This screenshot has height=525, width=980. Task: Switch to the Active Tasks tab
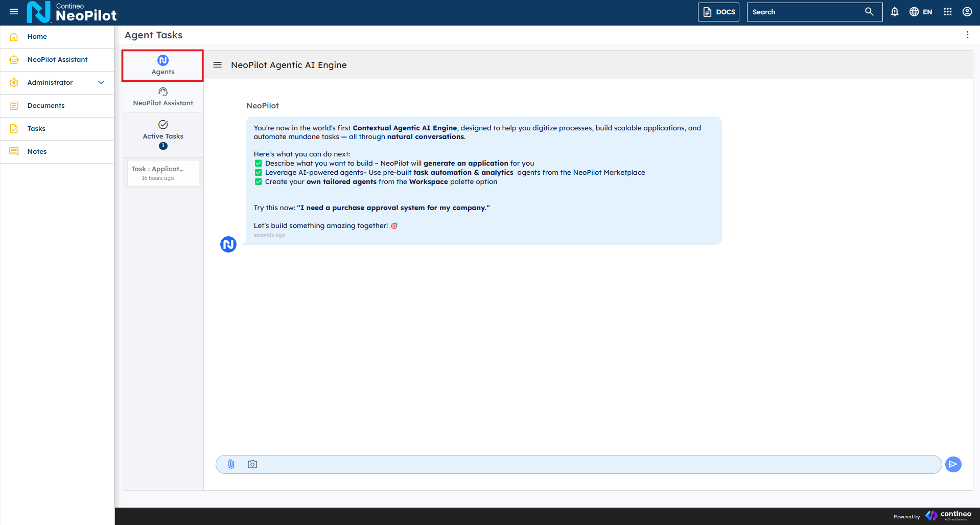point(162,135)
